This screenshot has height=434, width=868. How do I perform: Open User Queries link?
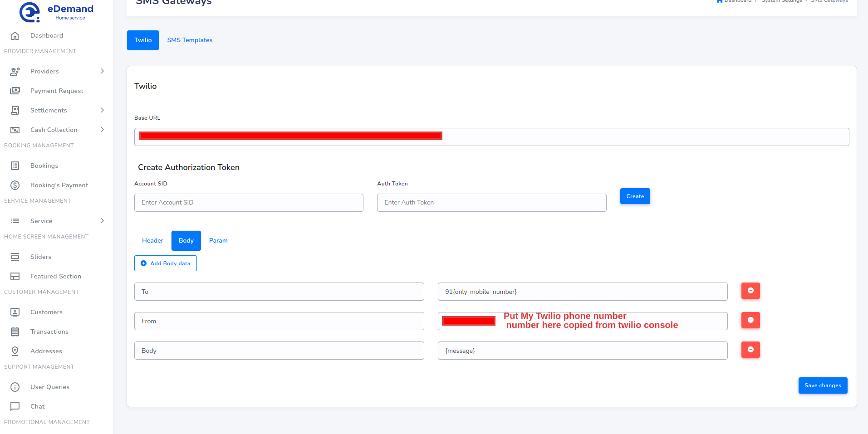pos(50,387)
